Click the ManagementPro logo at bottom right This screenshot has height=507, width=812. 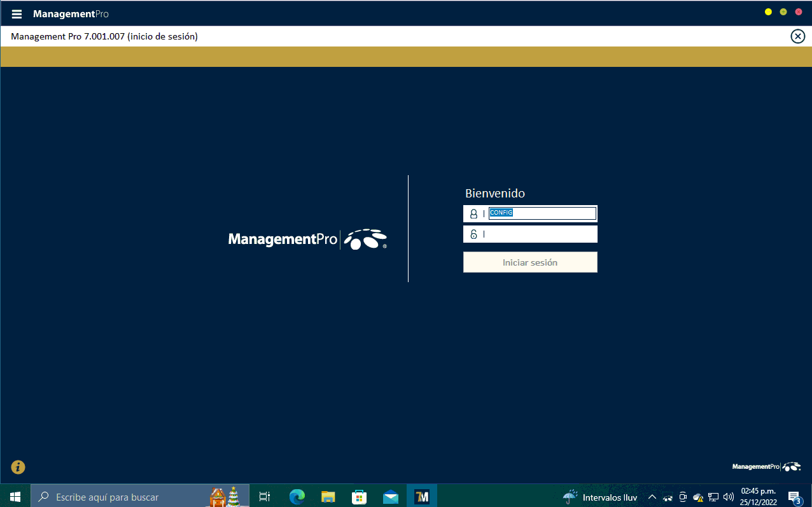pyautogui.click(x=766, y=467)
